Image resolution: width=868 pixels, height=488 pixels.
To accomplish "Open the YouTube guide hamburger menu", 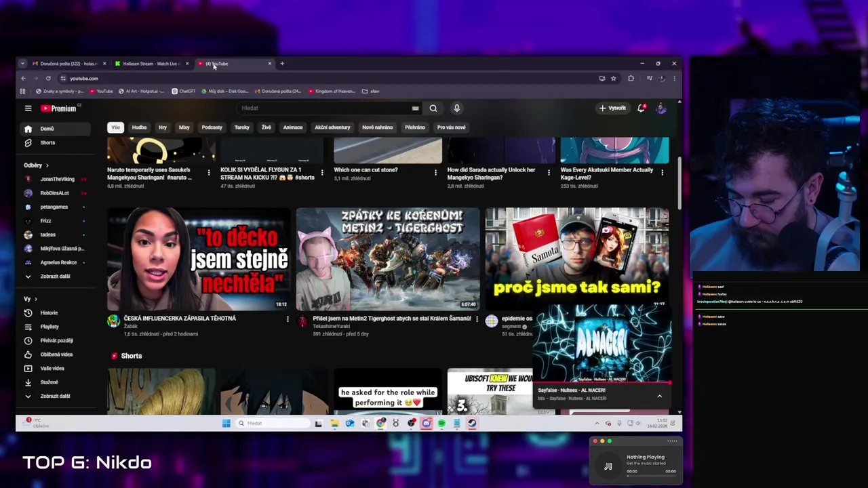I will point(28,108).
